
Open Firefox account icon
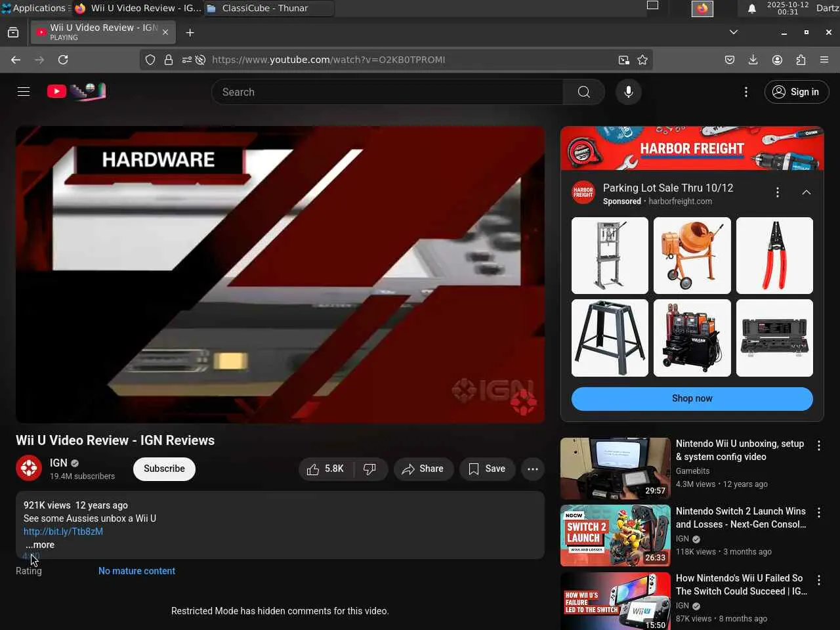(x=777, y=60)
